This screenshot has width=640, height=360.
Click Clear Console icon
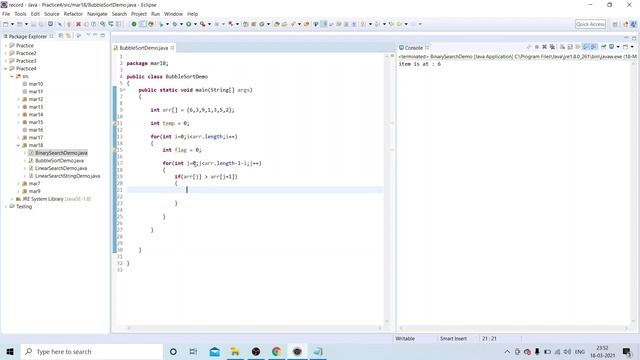pos(562,47)
